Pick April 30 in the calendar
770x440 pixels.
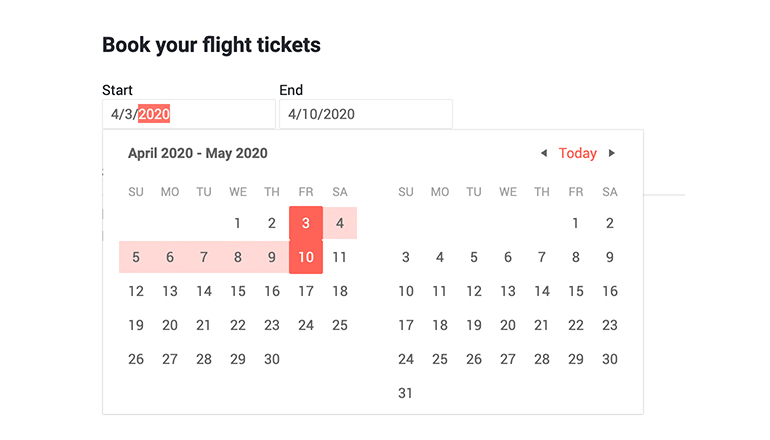pos(272,359)
